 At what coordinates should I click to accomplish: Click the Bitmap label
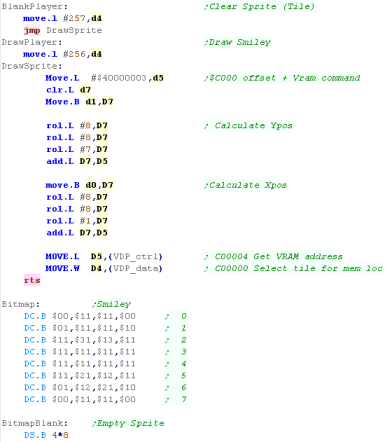(20, 304)
